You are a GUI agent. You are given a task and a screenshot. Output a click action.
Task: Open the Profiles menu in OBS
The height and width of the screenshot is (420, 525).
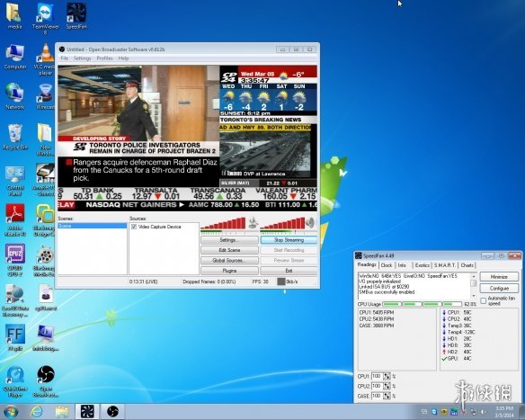tap(104, 58)
